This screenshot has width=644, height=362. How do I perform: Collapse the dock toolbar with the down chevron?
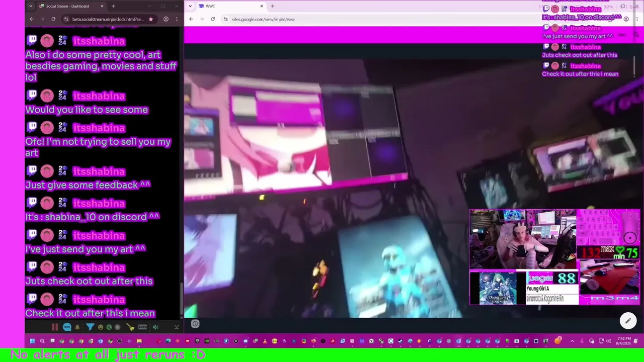pyautogui.click(x=177, y=327)
